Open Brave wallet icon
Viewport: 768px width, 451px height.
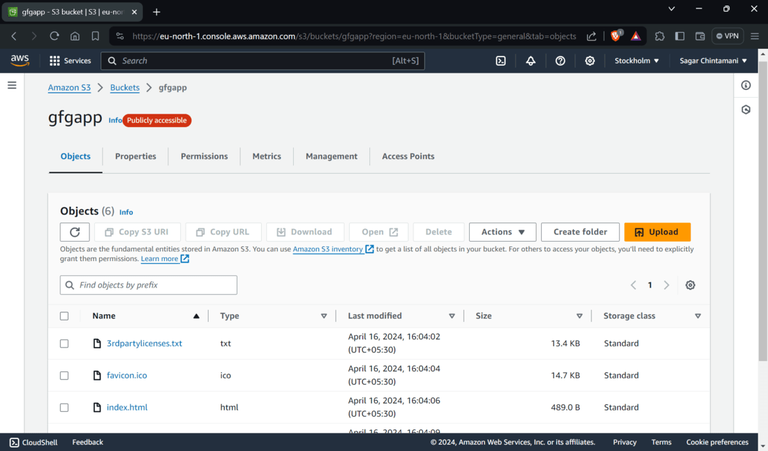tap(700, 36)
